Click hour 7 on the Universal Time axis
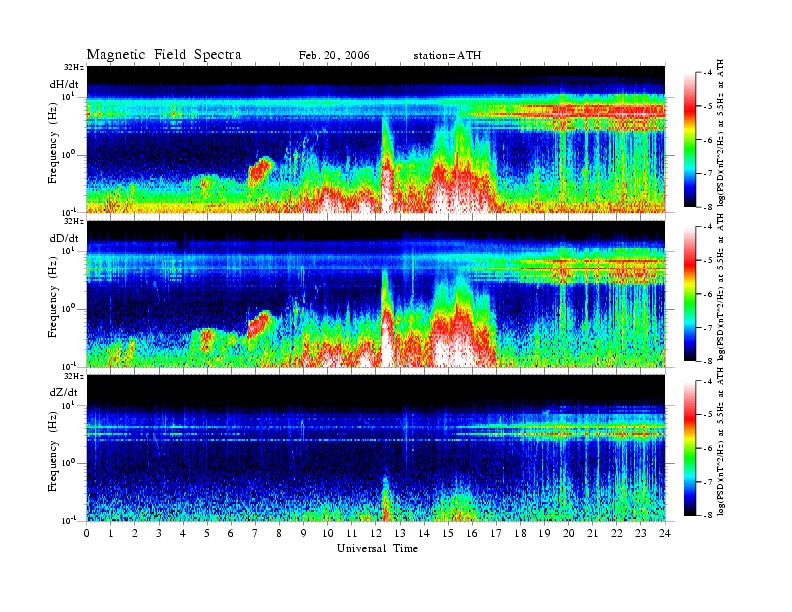The image size is (792, 612). point(255,533)
